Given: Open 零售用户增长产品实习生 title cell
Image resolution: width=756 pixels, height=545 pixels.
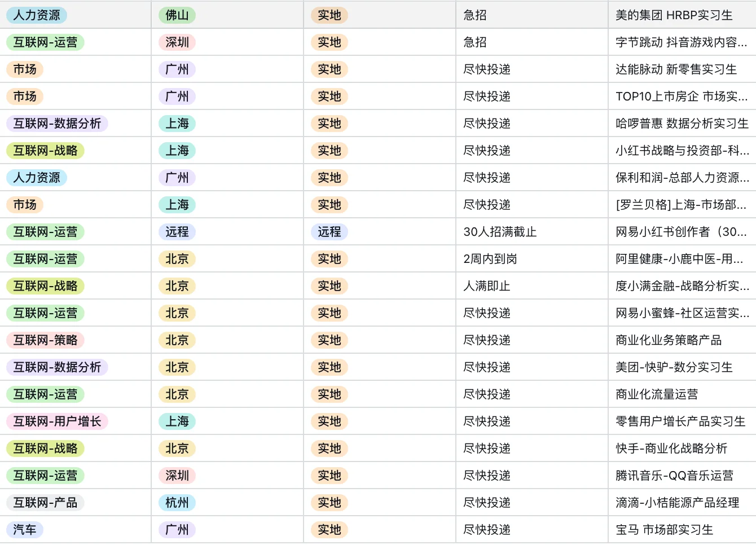Looking at the screenshot, I should click(x=680, y=421).
